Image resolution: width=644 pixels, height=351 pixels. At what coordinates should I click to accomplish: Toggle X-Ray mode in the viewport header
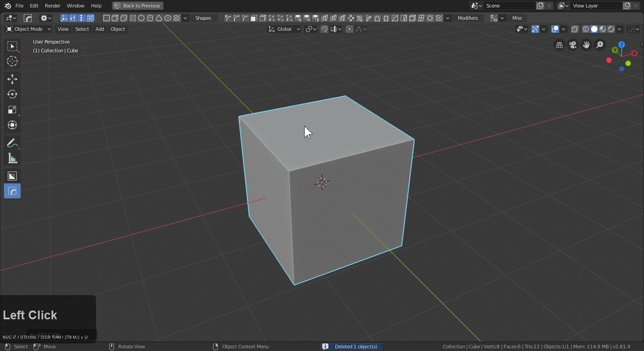[x=574, y=29]
